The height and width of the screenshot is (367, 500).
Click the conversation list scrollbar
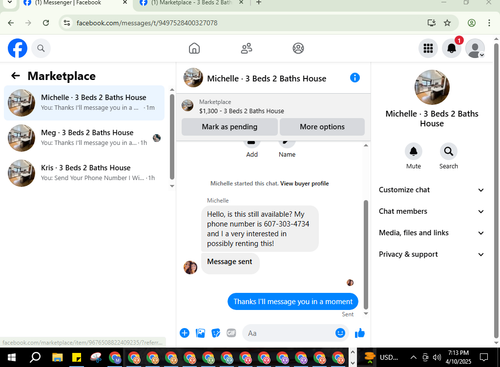pos(172,137)
